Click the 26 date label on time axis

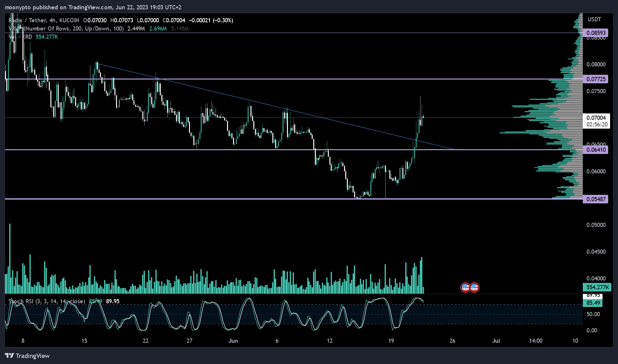(x=452, y=341)
